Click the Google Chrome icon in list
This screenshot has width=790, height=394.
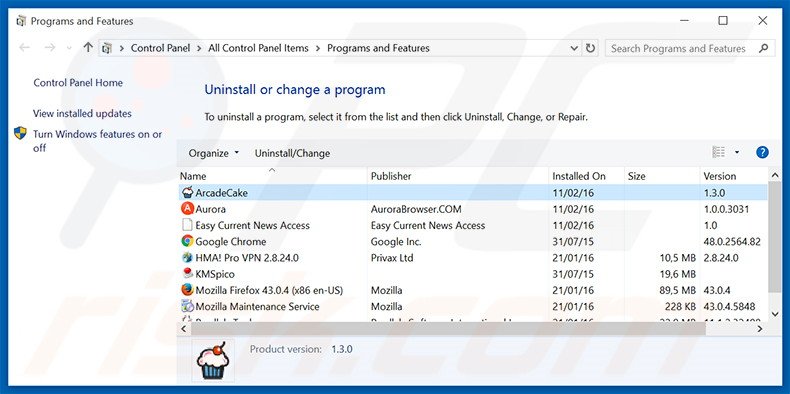pos(187,241)
